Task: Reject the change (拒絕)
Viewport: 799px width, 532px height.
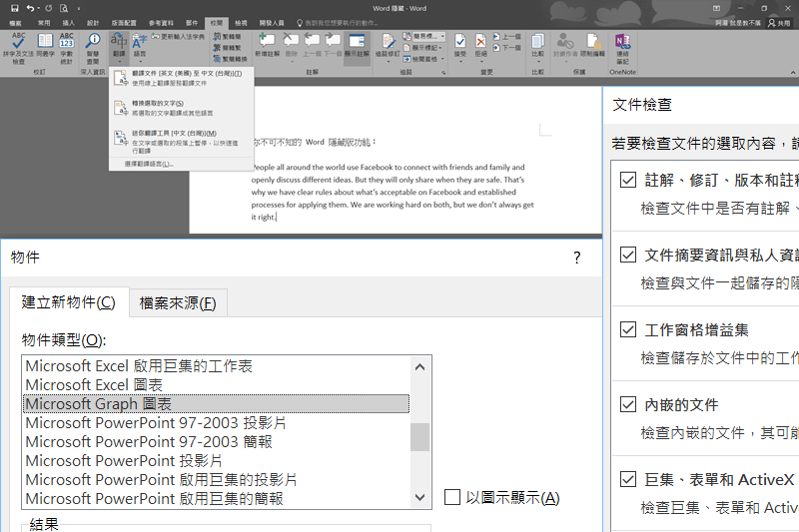Action: (x=480, y=47)
